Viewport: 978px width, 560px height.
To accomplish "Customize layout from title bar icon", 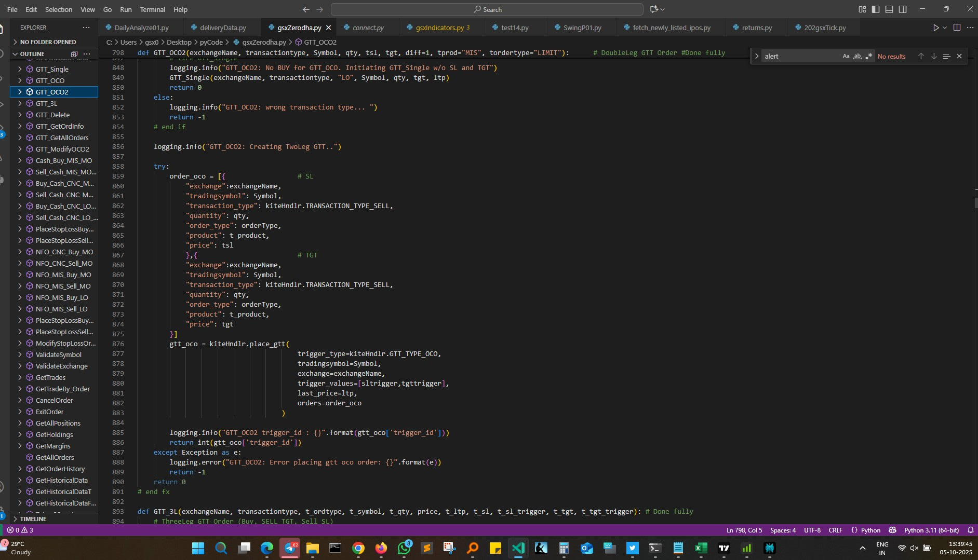I will (862, 9).
